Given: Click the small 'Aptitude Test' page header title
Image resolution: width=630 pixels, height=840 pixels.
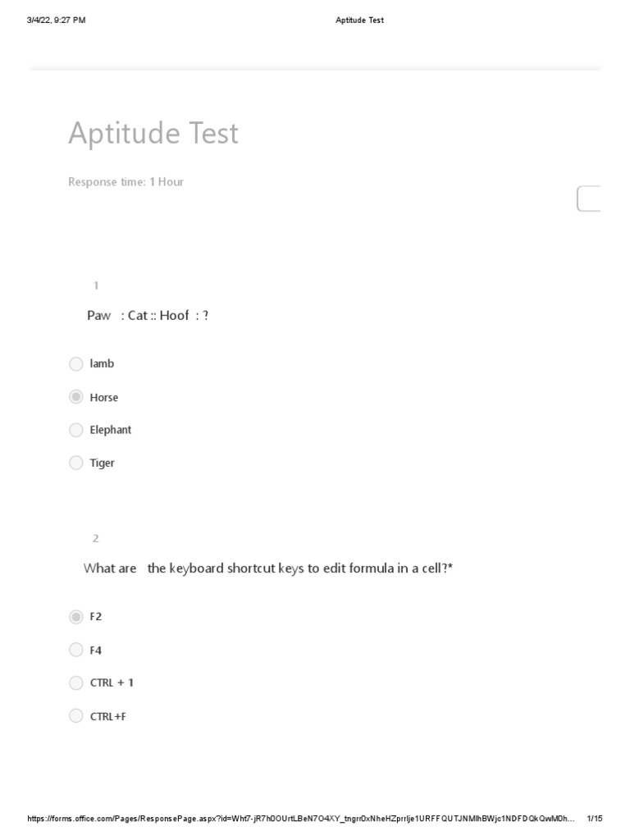Looking at the screenshot, I should (359, 21).
